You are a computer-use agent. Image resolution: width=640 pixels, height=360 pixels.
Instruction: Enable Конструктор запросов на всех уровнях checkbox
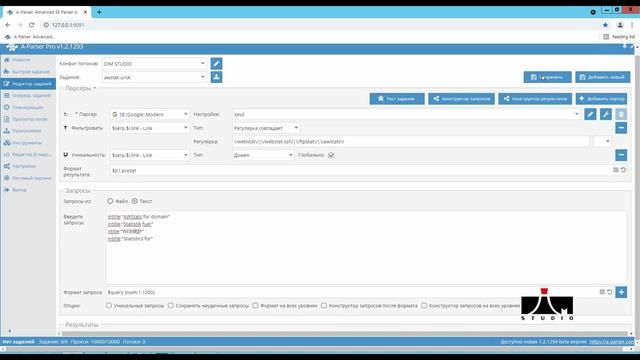[424, 305]
